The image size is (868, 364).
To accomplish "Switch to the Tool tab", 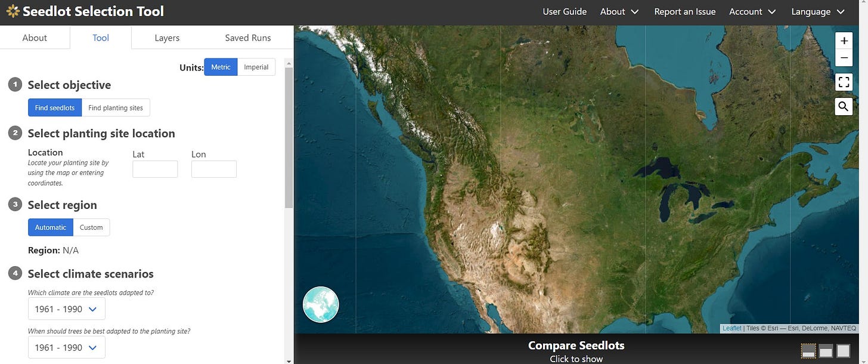I will [101, 38].
